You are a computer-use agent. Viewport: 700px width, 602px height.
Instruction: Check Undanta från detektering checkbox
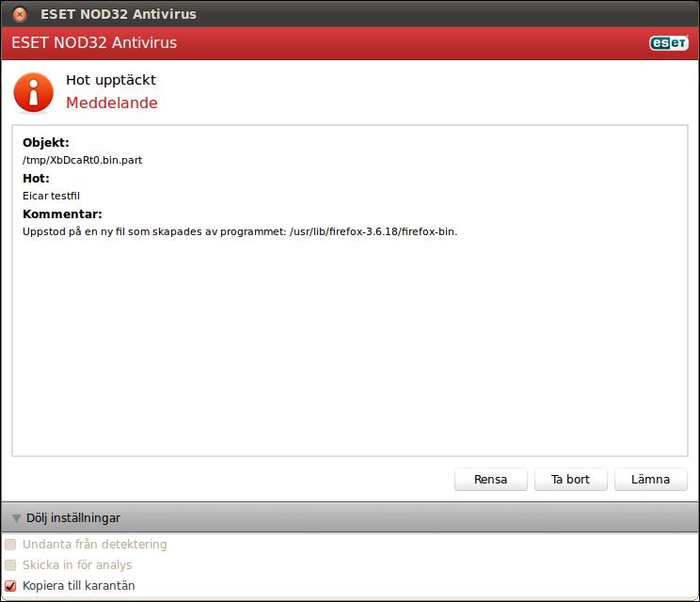[x=10, y=545]
